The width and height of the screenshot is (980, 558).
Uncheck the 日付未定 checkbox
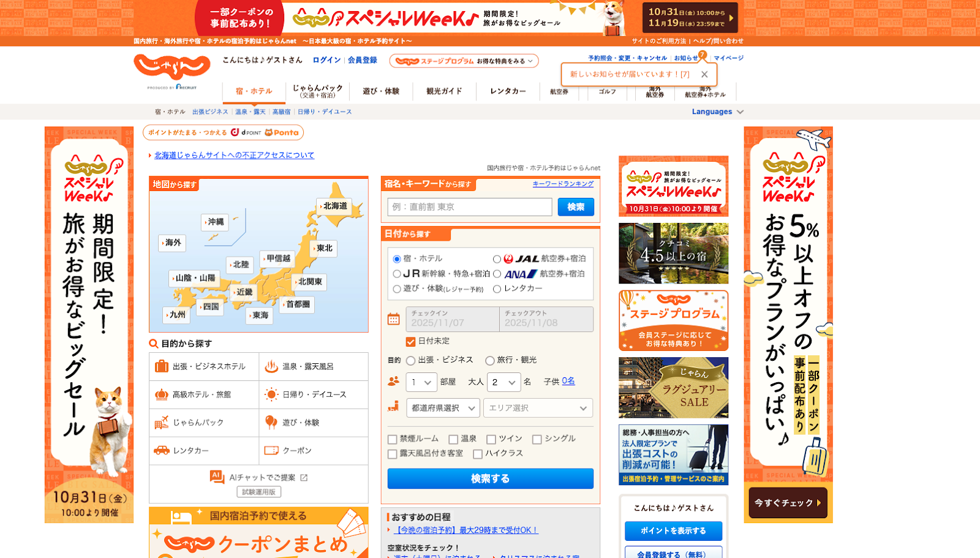point(410,341)
